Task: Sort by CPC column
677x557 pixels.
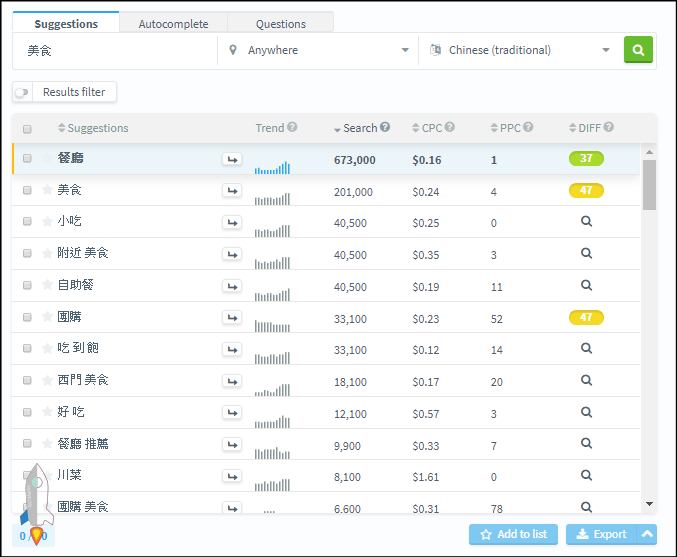Action: point(427,128)
